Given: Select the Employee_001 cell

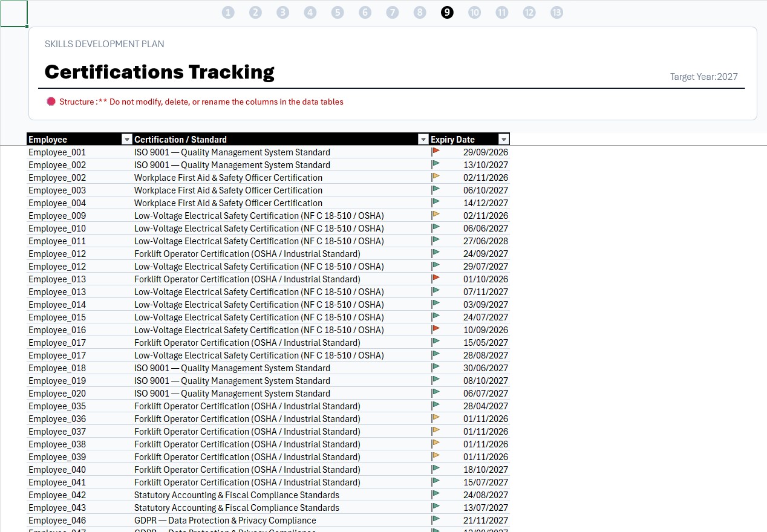Looking at the screenshot, I should (x=80, y=152).
